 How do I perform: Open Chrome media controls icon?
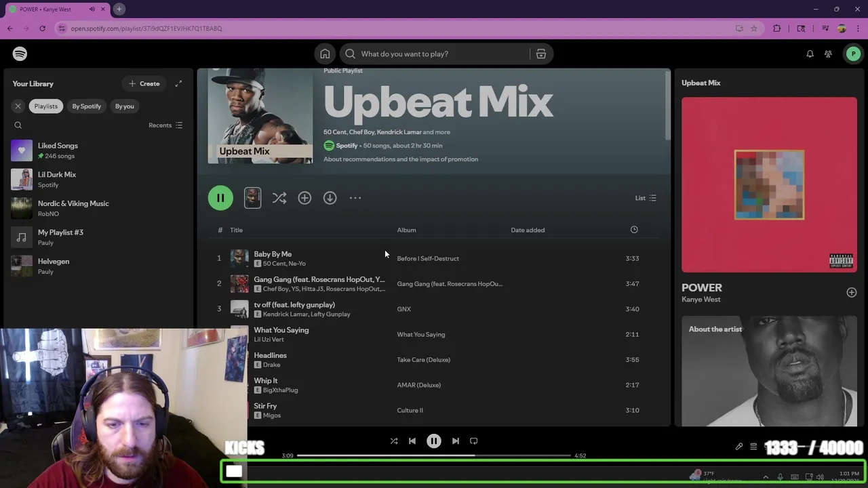point(825,28)
